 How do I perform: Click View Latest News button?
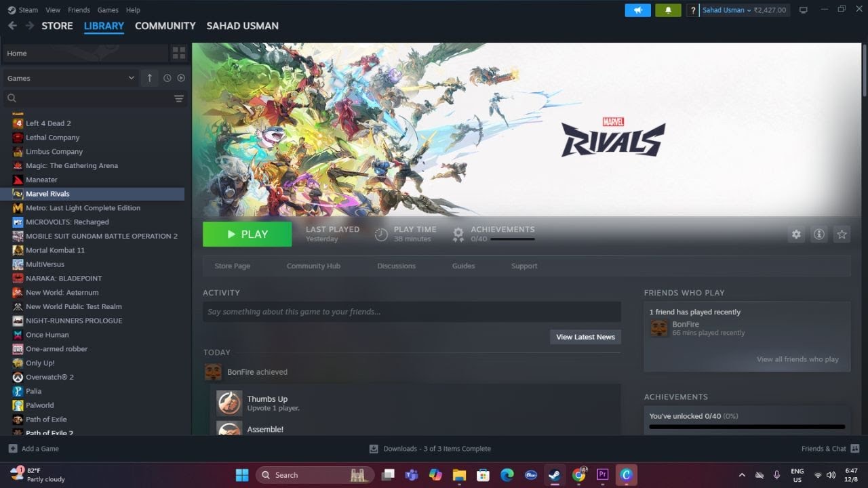[585, 337]
